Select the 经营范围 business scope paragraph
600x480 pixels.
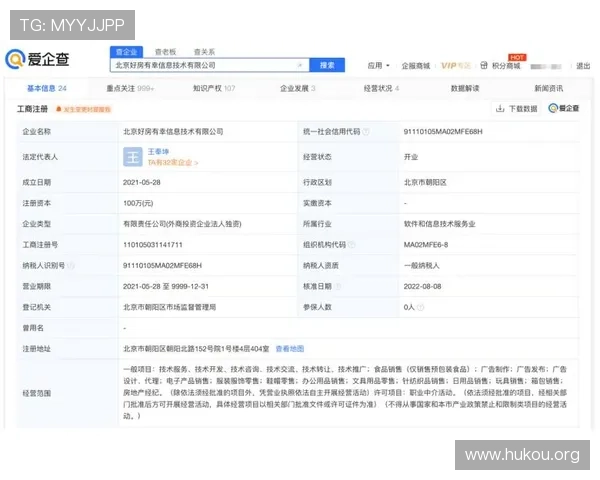pyautogui.click(x=345, y=392)
